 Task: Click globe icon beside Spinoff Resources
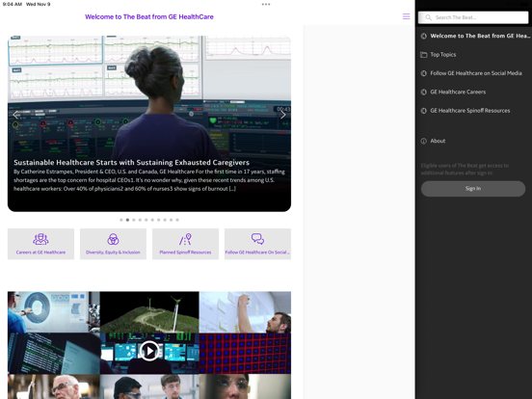[x=424, y=111]
